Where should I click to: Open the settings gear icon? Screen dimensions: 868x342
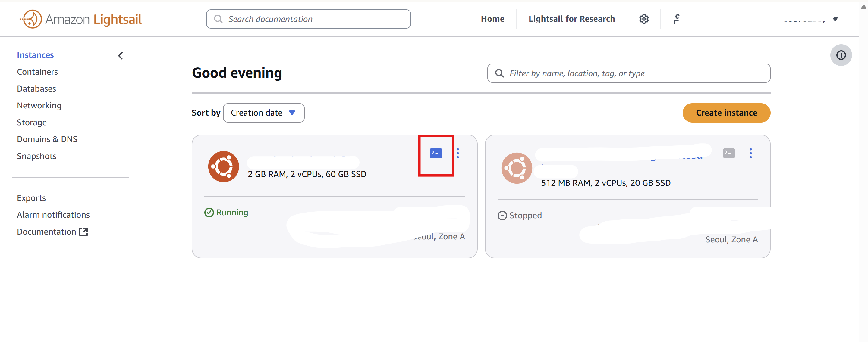[643, 19]
